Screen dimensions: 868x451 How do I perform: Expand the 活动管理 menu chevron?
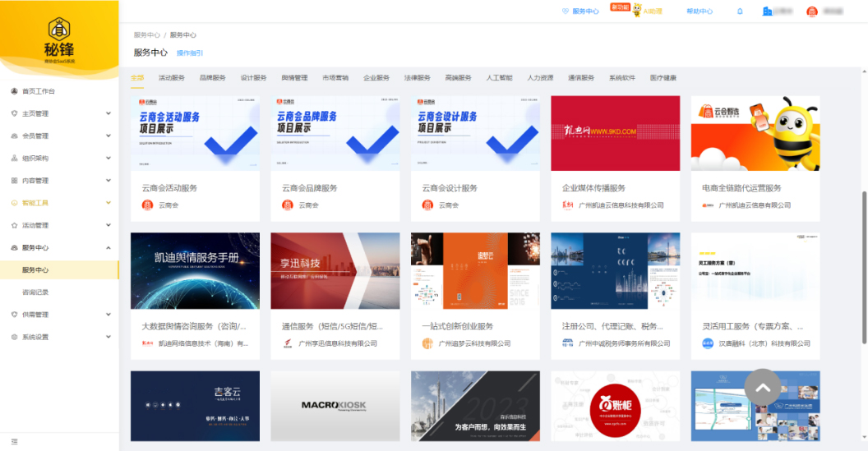pyautogui.click(x=108, y=225)
